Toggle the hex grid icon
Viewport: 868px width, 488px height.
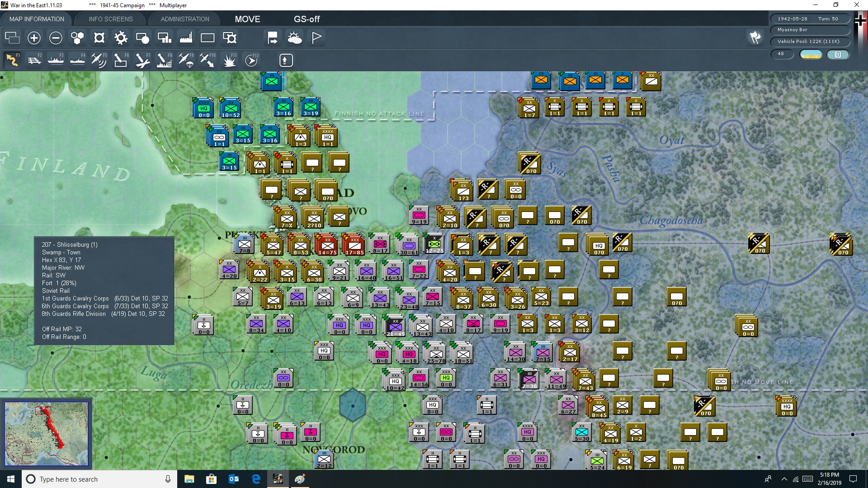pyautogui.click(x=77, y=38)
